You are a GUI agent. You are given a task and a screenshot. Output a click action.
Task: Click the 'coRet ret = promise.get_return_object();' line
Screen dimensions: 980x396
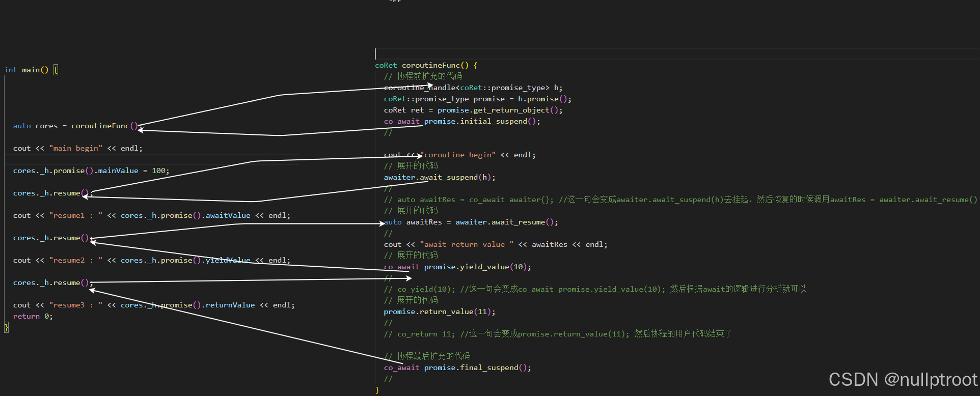(x=473, y=110)
